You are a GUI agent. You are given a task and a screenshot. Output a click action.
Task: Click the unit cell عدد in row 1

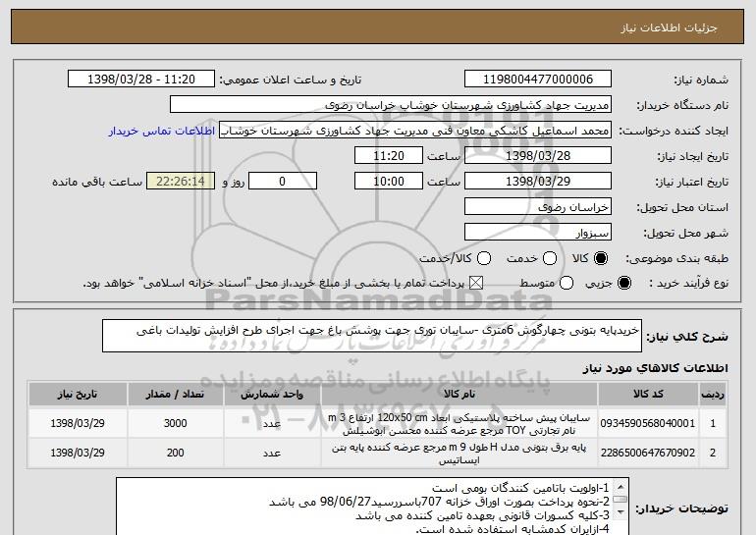tap(272, 424)
